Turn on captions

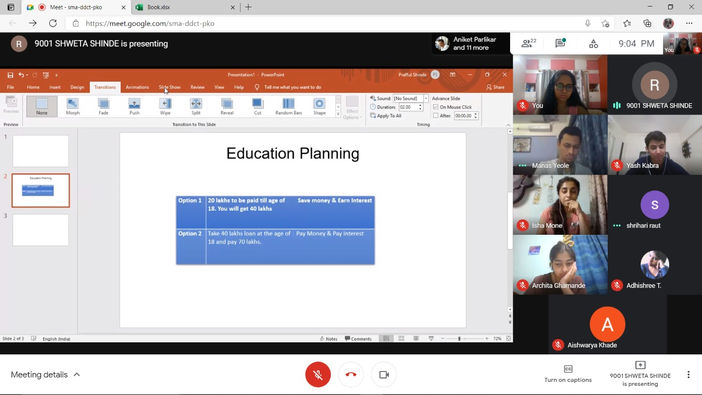point(568,374)
